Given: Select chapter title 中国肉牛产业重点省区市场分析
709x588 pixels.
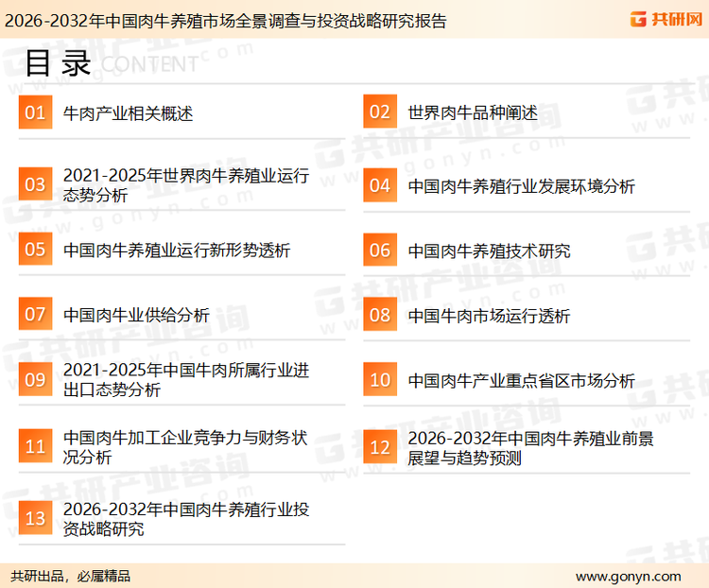Looking at the screenshot, I should point(522,380).
